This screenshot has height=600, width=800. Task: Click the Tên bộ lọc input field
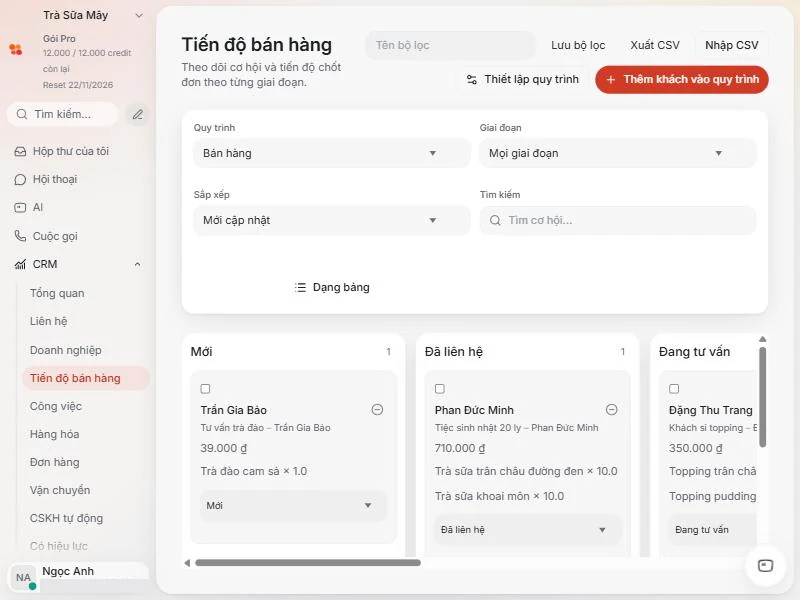[450, 45]
